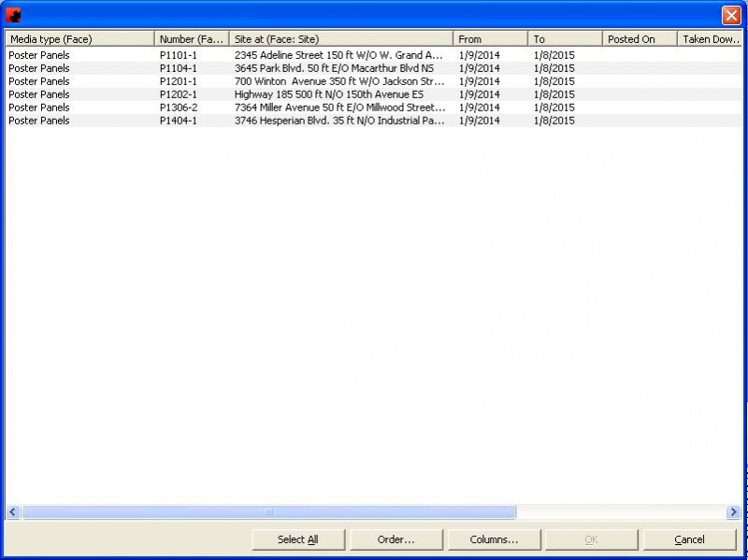The image size is (748, 560).
Task: Open the Order... dialog
Action: pyautogui.click(x=396, y=539)
